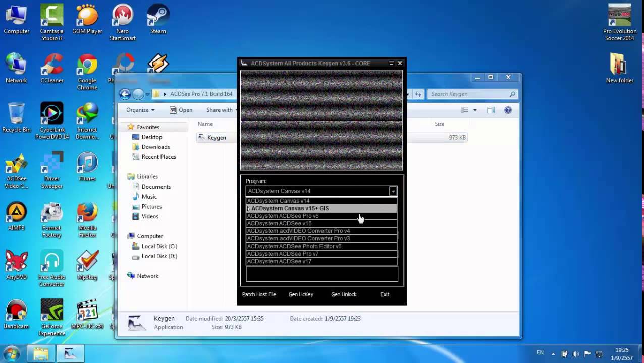This screenshot has width=644, height=363.
Task: Open AIMP3 desktop shortcut
Action: coord(16,216)
